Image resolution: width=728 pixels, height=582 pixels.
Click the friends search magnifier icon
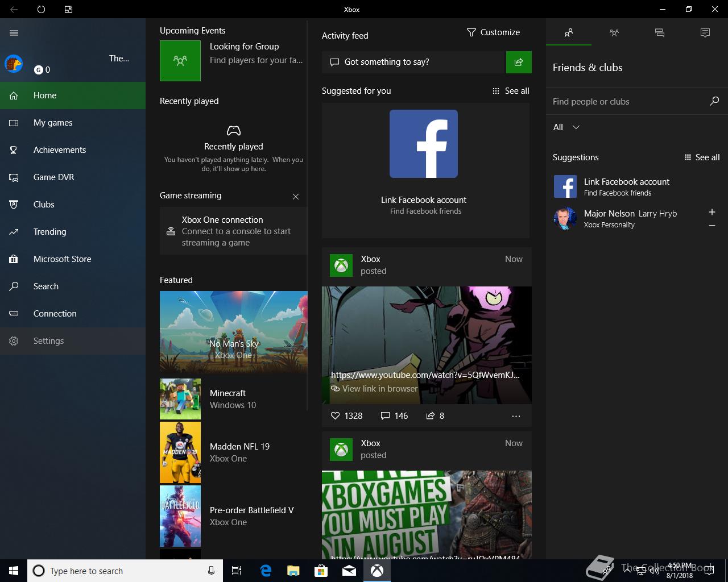pyautogui.click(x=714, y=101)
